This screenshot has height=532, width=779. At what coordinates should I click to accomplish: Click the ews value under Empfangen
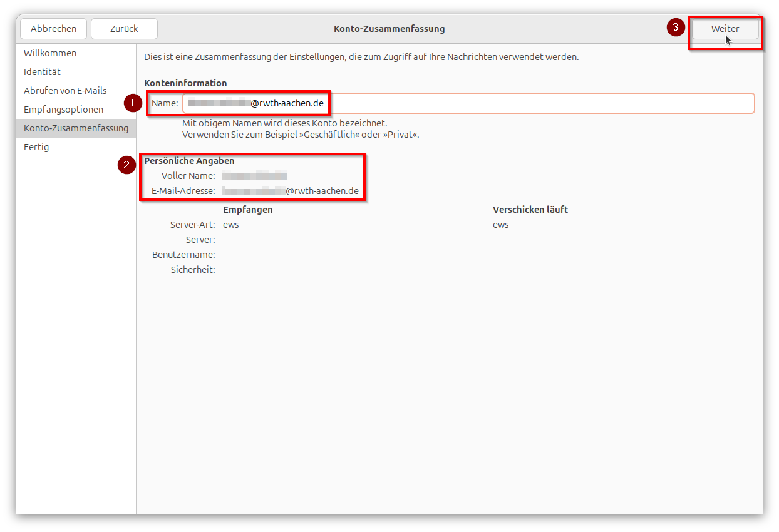230,224
